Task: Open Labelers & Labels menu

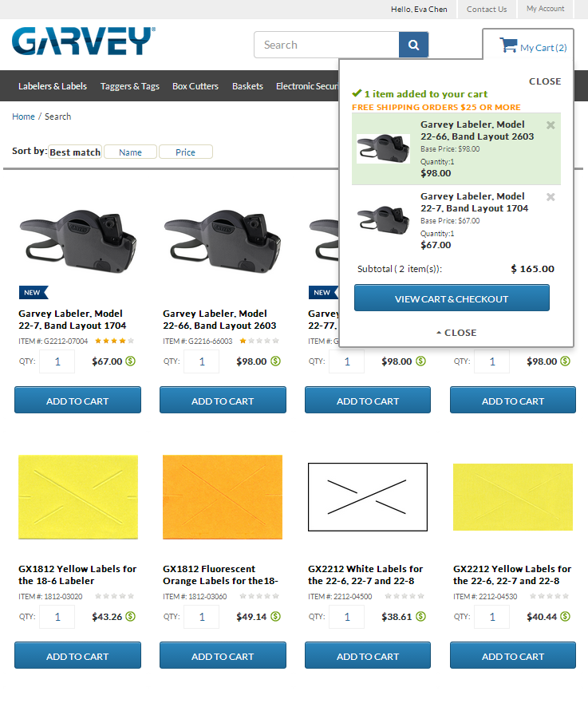Action: (x=53, y=86)
